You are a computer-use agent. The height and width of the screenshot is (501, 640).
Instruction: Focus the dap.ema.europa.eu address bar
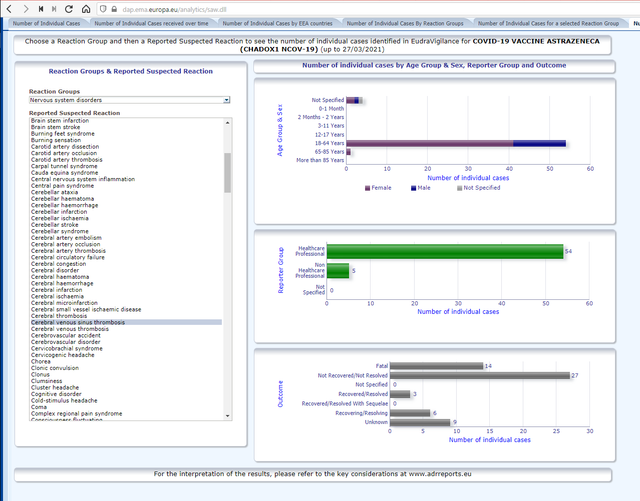[x=367, y=9]
